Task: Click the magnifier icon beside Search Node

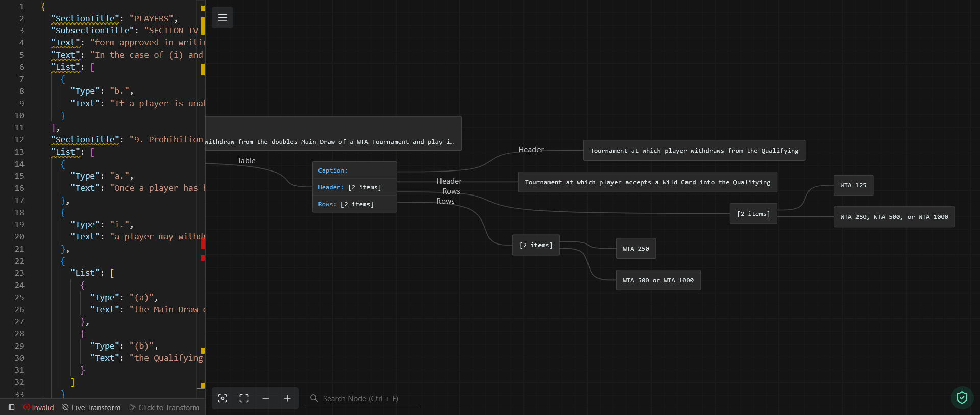Action: coord(314,398)
